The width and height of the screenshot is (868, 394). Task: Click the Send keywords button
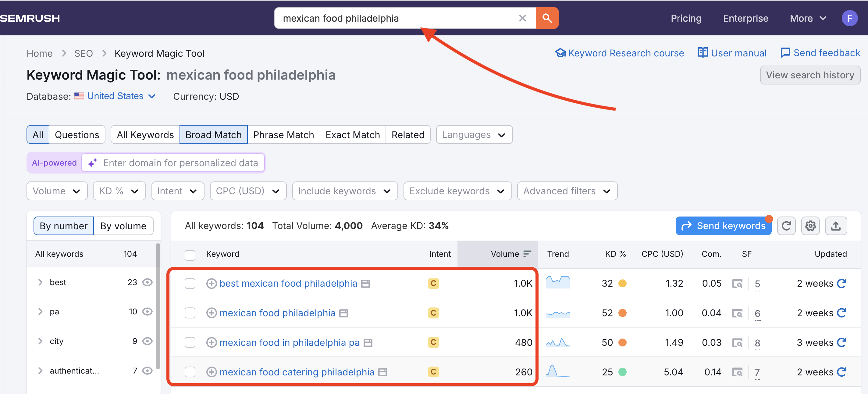click(x=723, y=225)
